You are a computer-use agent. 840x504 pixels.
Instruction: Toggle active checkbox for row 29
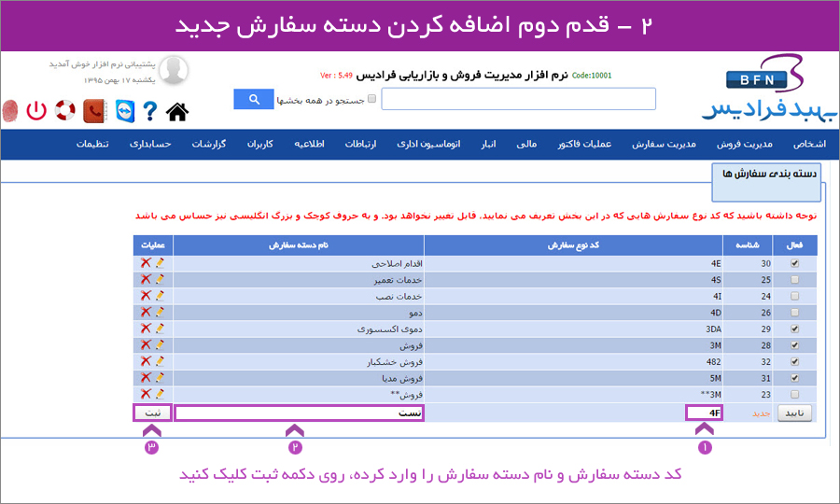pos(794,329)
